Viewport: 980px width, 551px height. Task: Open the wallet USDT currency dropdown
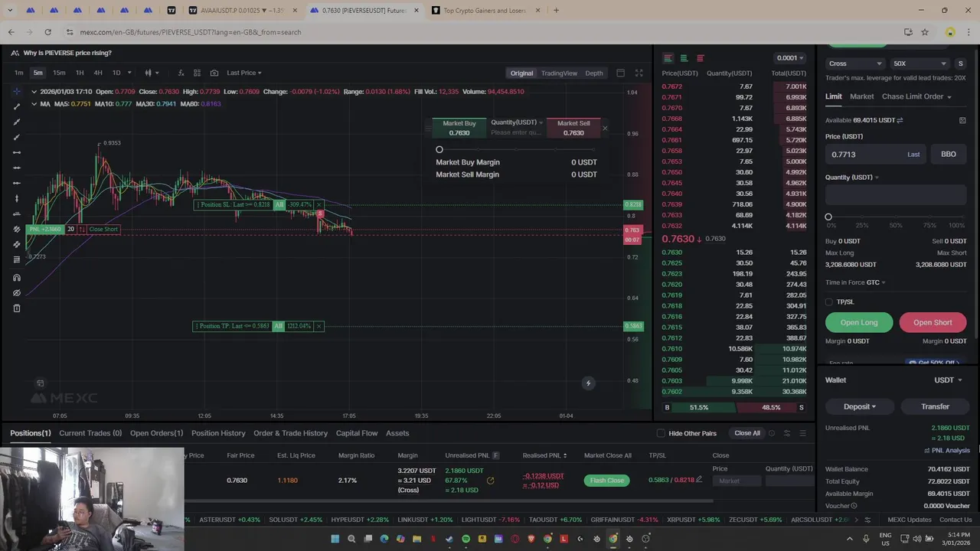coord(948,380)
